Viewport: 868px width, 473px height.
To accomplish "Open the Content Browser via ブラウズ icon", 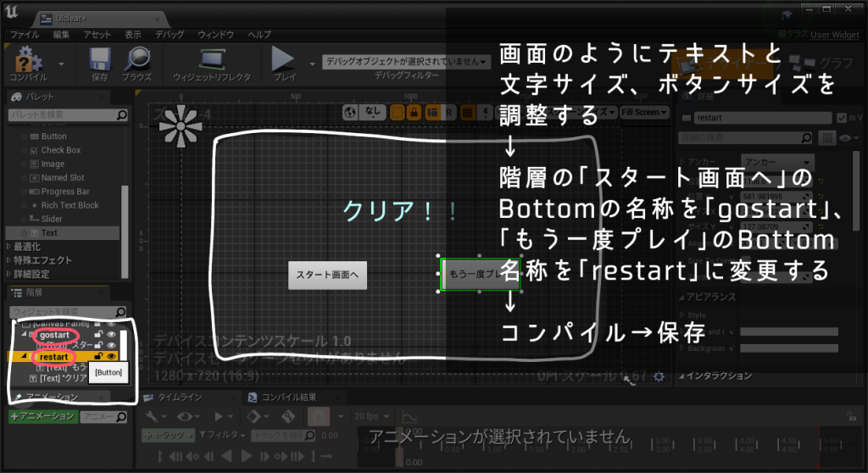I will click(x=136, y=61).
